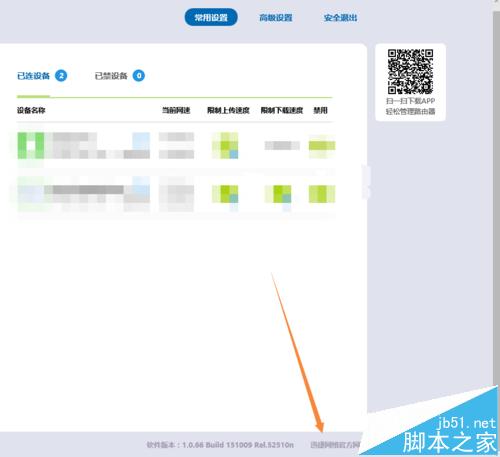The width and height of the screenshot is (500, 457).
Task: Click the 扫一扫下载APP caption text
Action: click(410, 101)
